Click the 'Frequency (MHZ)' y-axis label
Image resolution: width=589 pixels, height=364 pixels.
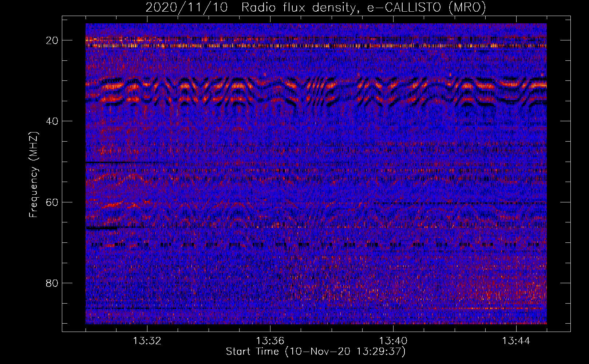(33, 175)
